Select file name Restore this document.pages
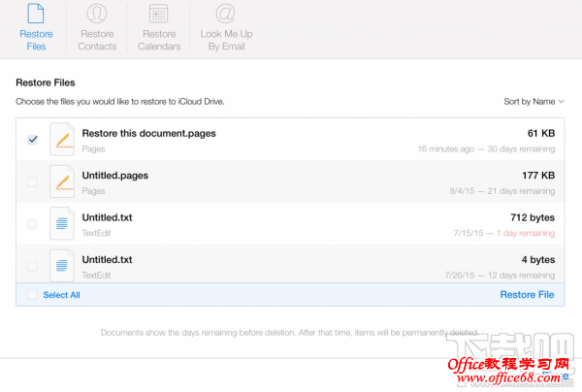Viewport: 582px width, 392px height. 148,133
